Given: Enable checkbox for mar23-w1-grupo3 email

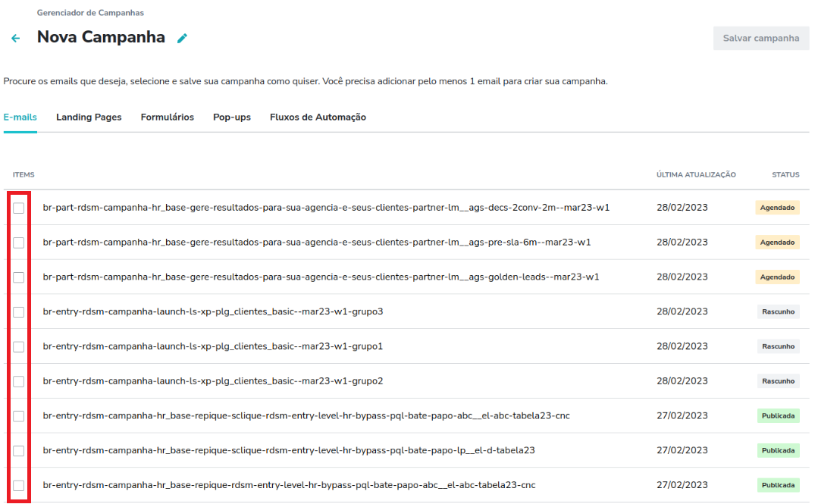Looking at the screenshot, I should coord(18,312).
